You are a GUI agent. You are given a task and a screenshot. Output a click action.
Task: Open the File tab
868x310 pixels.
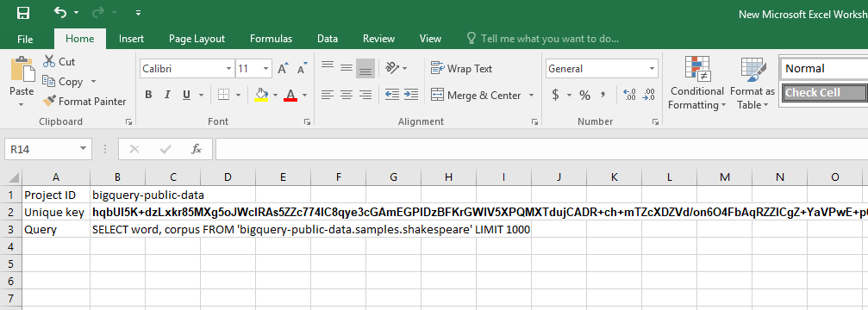(25, 39)
